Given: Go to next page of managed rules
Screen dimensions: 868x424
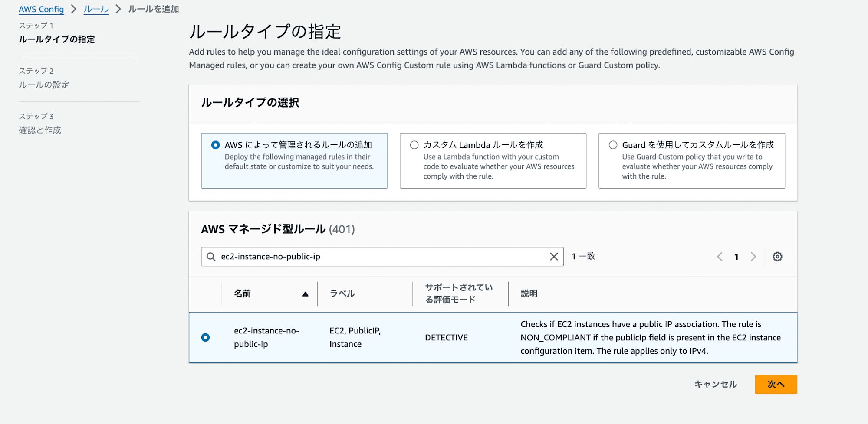Looking at the screenshot, I should click(x=753, y=257).
